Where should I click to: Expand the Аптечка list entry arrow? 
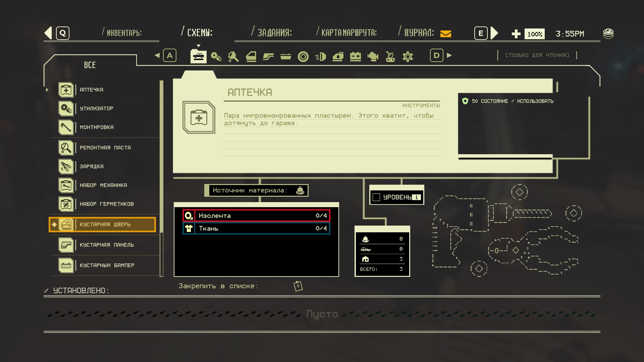pyautogui.click(x=47, y=90)
